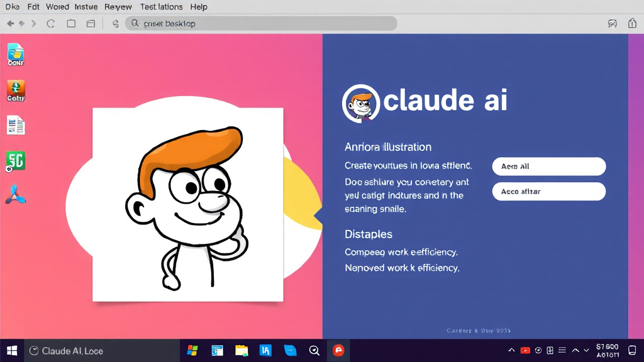This screenshot has height=362, width=644.
Task: Launch the blue propeller desktop app icon
Action: (15, 195)
